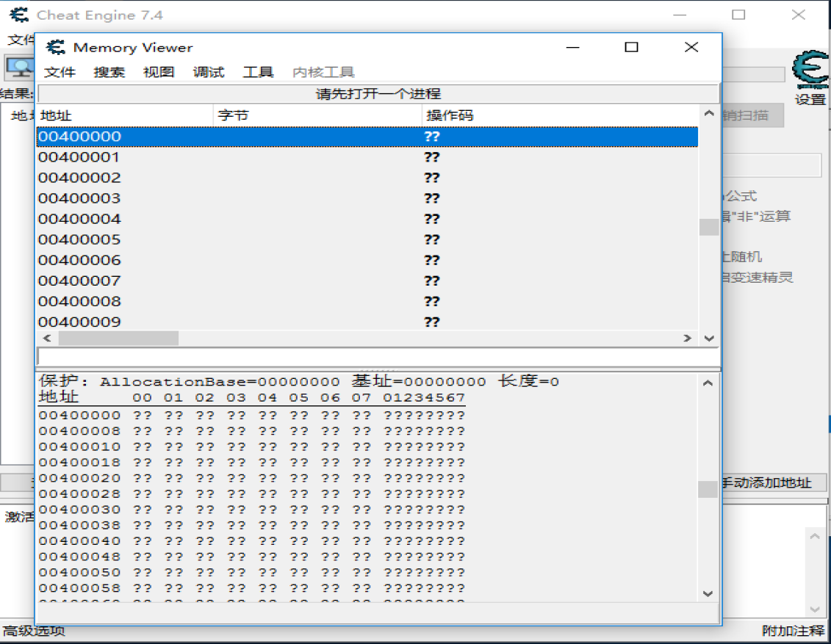Click the horizontal scrollbar left arrow
Viewport: 831px width, 644px height.
pyautogui.click(x=47, y=339)
